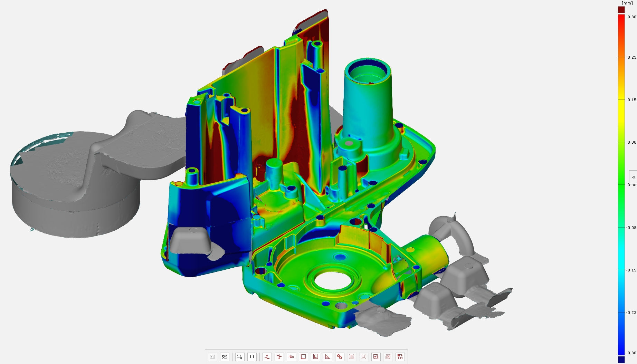The image size is (637, 364).
Task: Click the two circles icon
Action: (x=340, y=357)
